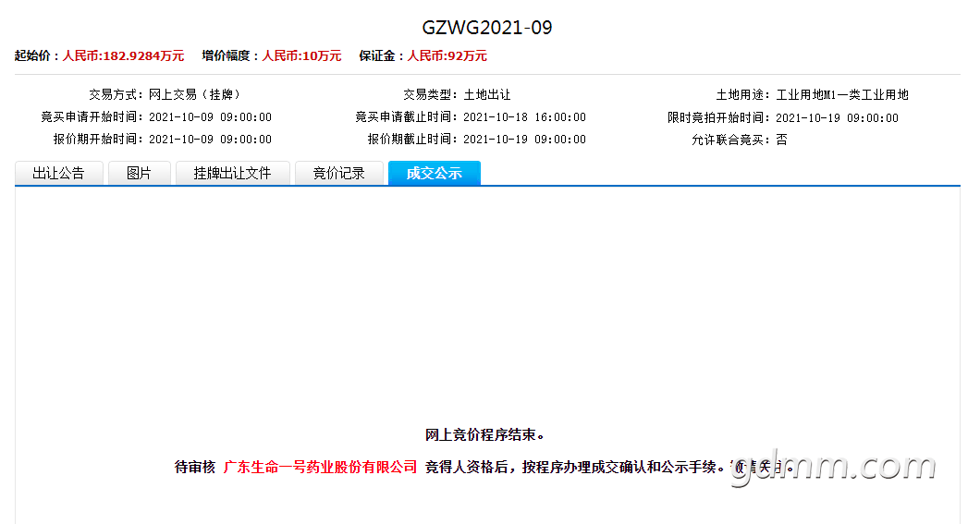
Task: Open the 出让公告 tab
Action: [59, 173]
